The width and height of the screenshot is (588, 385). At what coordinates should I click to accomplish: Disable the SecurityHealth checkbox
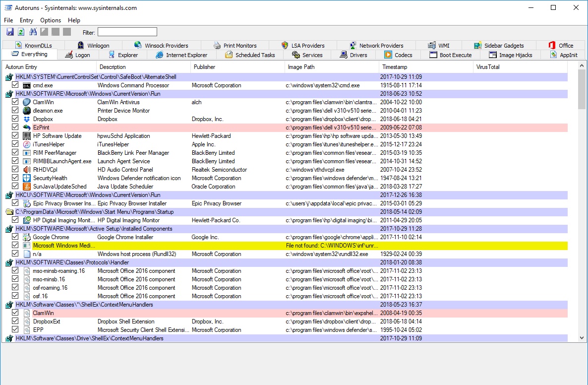(15, 178)
